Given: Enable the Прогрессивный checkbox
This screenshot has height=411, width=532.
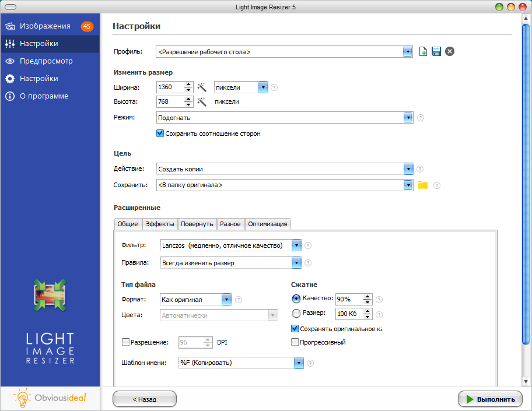Looking at the screenshot, I should (x=295, y=342).
